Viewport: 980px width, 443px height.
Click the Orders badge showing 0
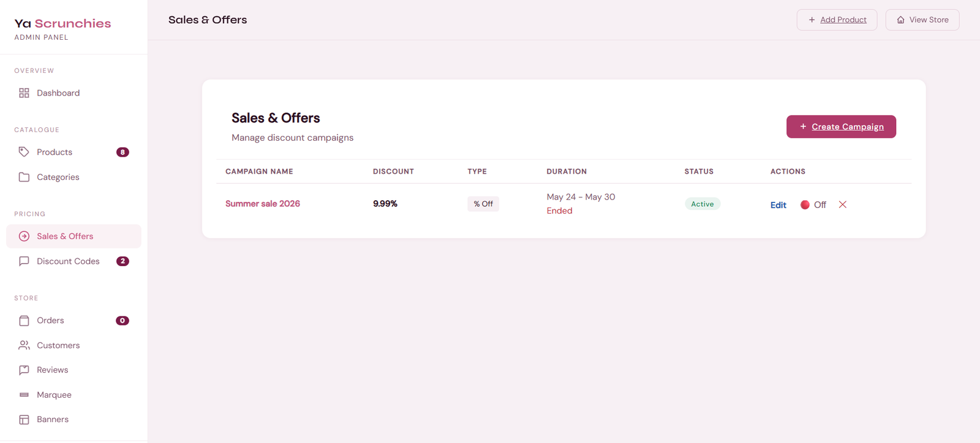pos(123,321)
